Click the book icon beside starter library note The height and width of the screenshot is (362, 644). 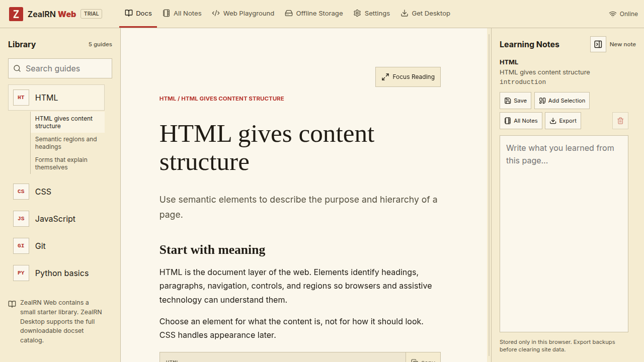(12, 304)
